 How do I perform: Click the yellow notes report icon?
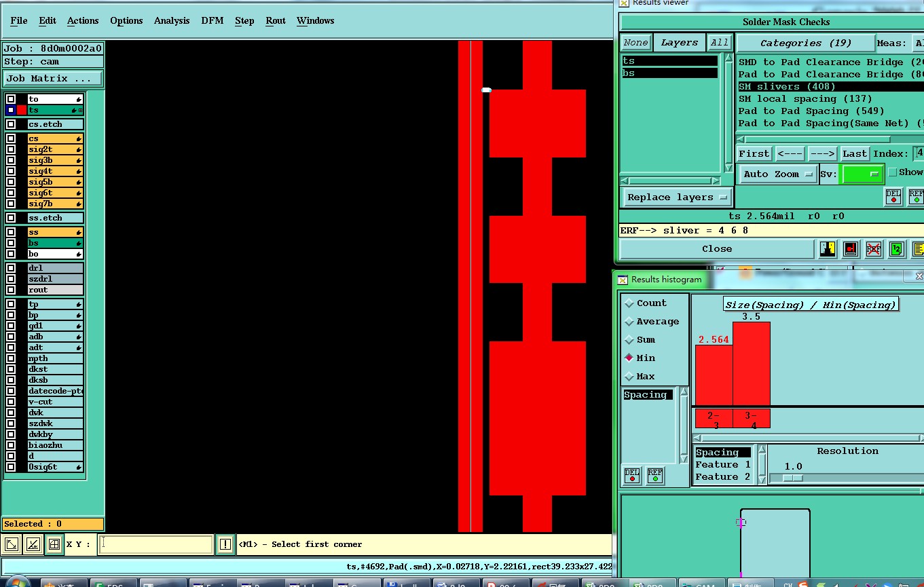click(x=918, y=249)
